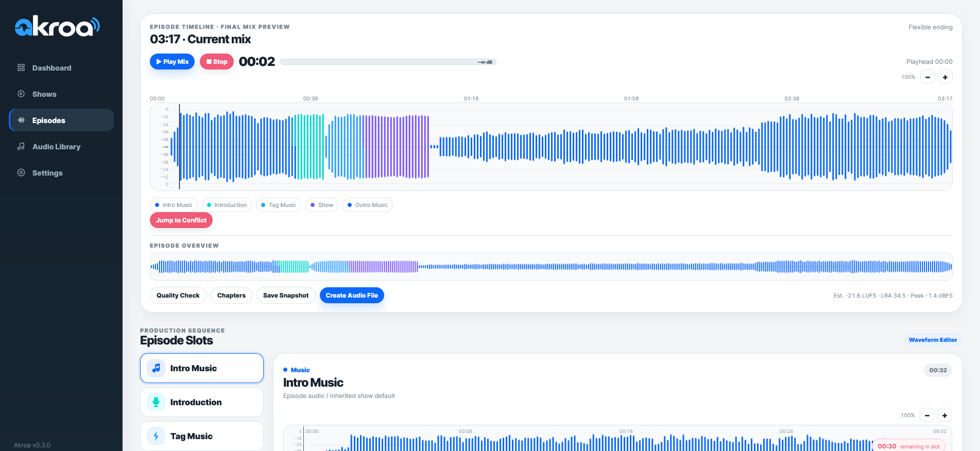Click the Show legend chip
The image size is (980, 451).
(x=322, y=205)
